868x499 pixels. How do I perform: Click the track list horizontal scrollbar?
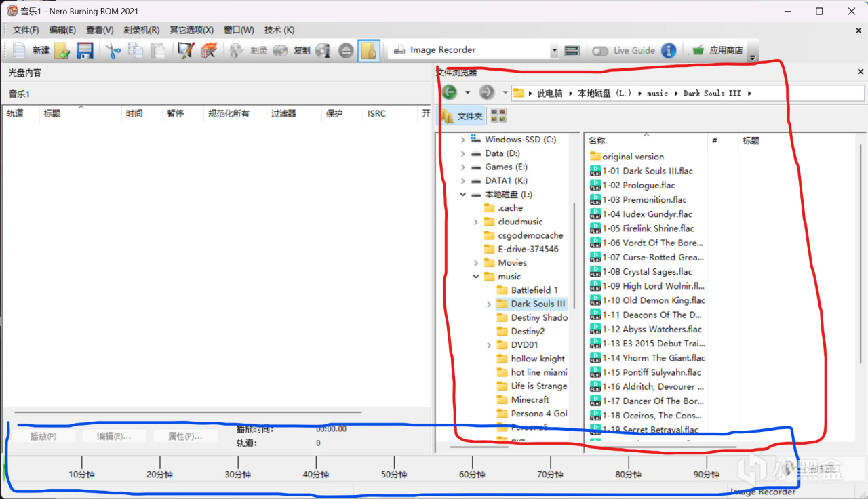point(188,412)
